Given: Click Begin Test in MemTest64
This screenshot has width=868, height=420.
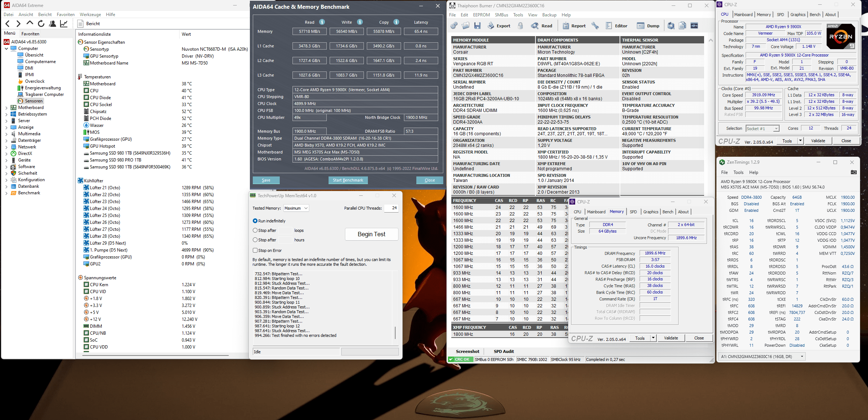Looking at the screenshot, I should [371, 234].
